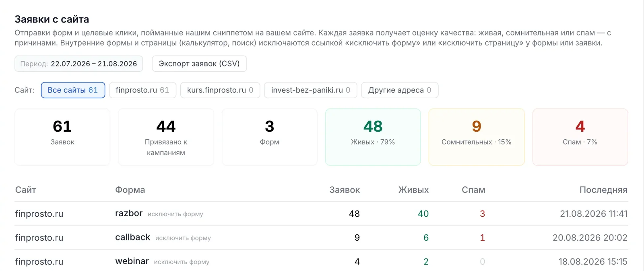Sort by the Заявок column header
This screenshot has height=271, width=644.
pos(345,190)
